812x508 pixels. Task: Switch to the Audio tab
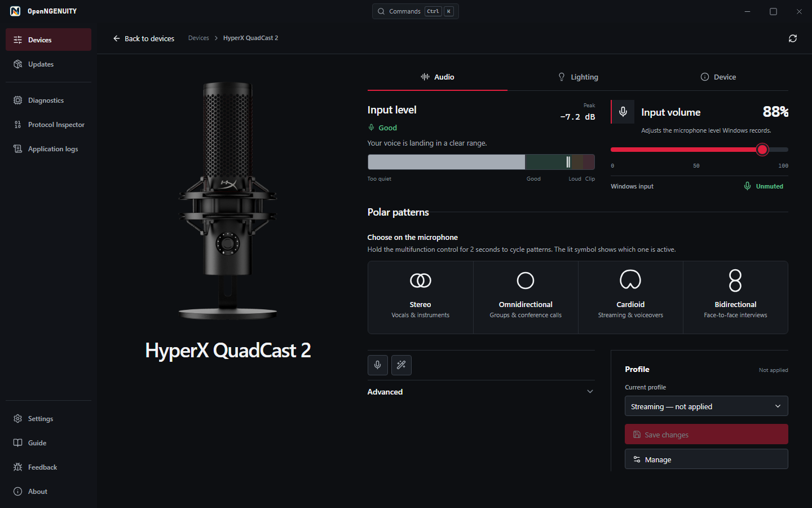point(438,77)
